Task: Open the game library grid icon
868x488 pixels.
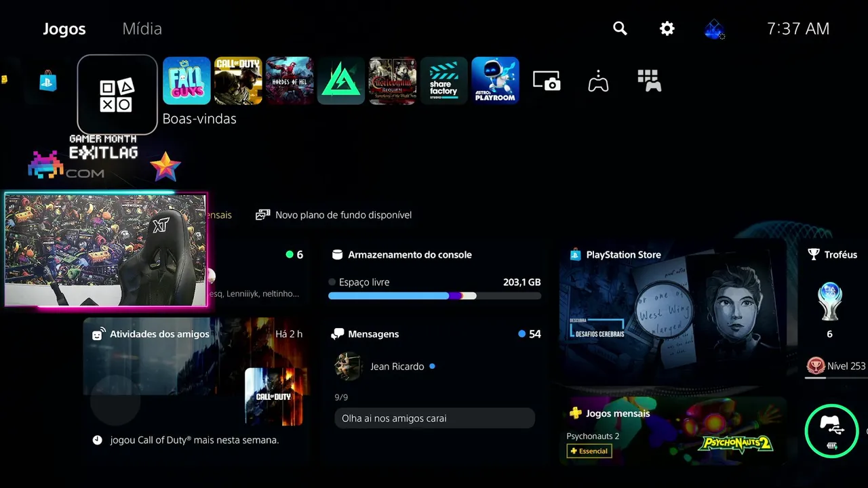Action: pyautogui.click(x=650, y=81)
